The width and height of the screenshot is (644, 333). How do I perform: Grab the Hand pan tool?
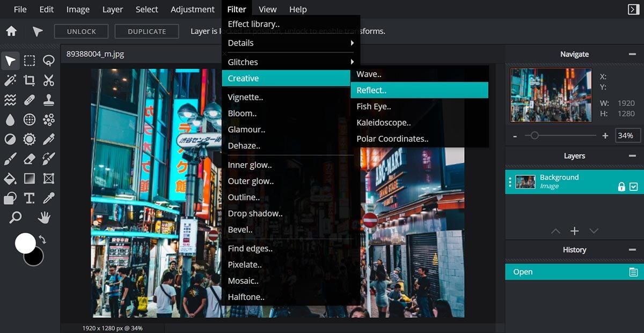(44, 217)
